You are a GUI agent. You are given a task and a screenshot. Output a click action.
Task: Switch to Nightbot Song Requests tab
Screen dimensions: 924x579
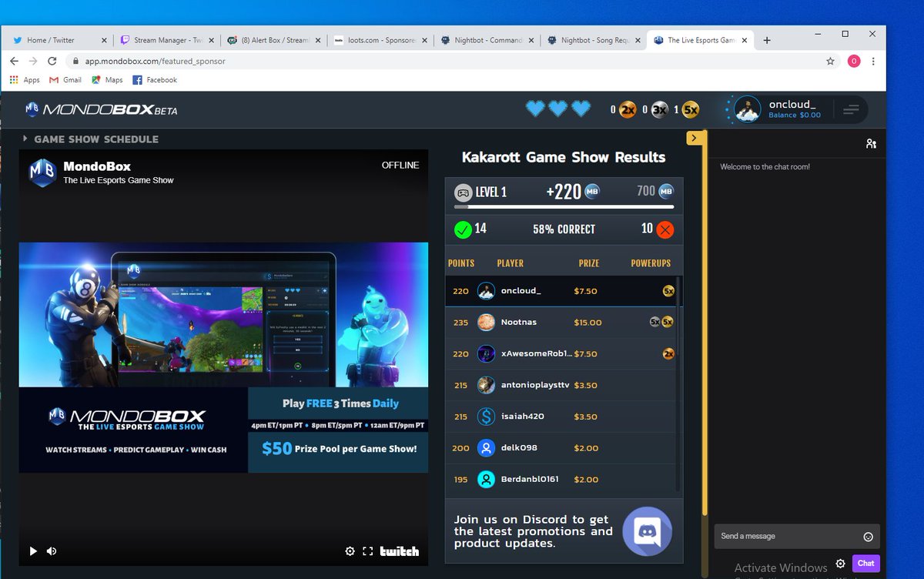(x=594, y=40)
